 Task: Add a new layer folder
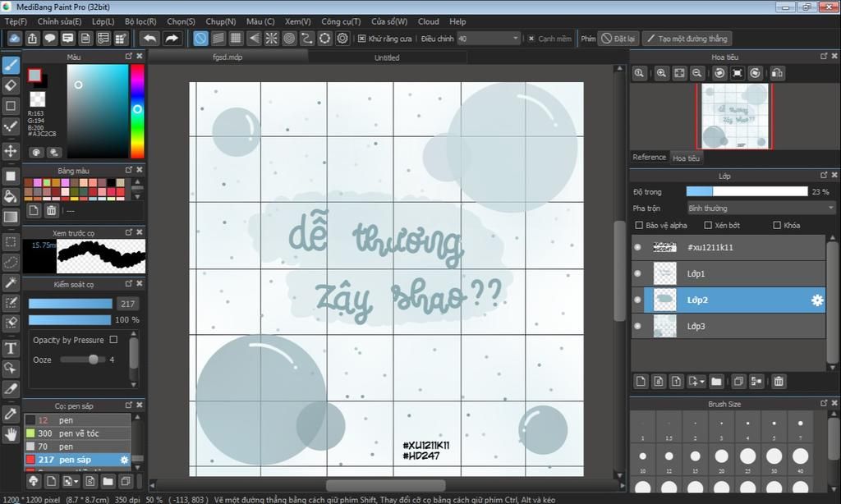[x=716, y=381]
